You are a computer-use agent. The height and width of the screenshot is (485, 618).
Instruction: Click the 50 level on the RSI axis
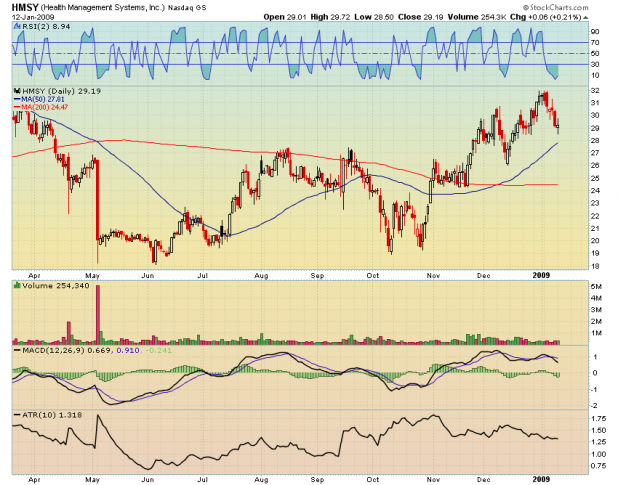[x=595, y=54]
